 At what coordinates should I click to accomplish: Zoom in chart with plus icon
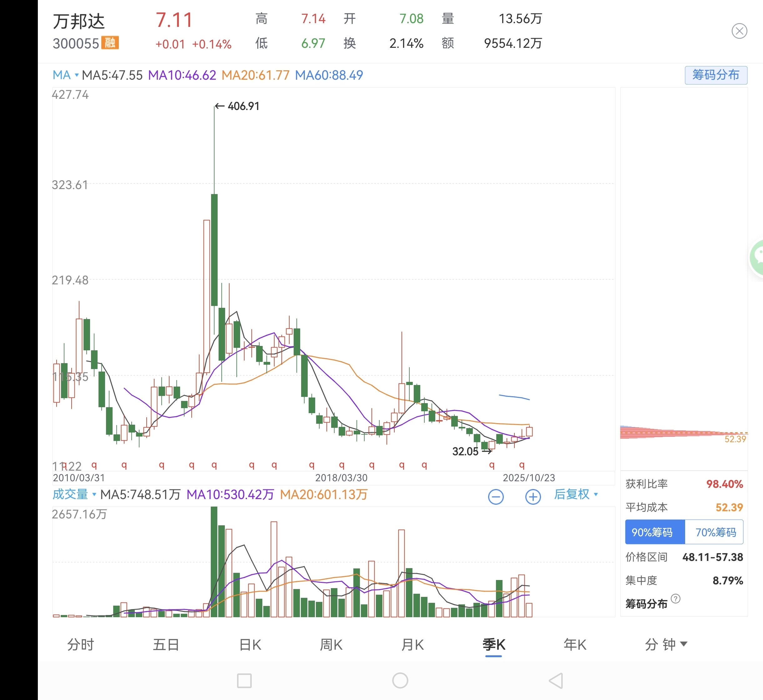click(x=533, y=497)
